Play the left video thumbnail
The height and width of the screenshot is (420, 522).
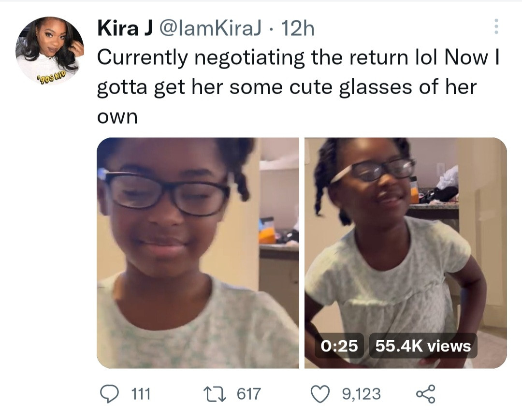coord(198,253)
